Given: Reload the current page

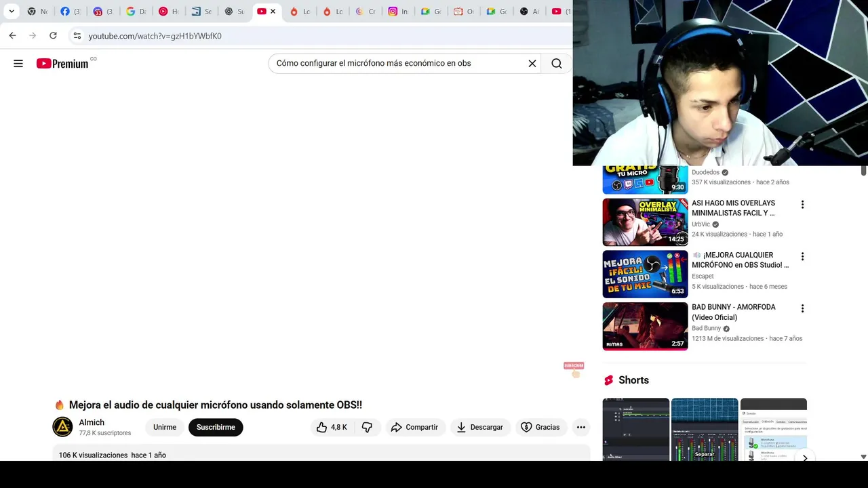Looking at the screenshot, I should (53, 35).
